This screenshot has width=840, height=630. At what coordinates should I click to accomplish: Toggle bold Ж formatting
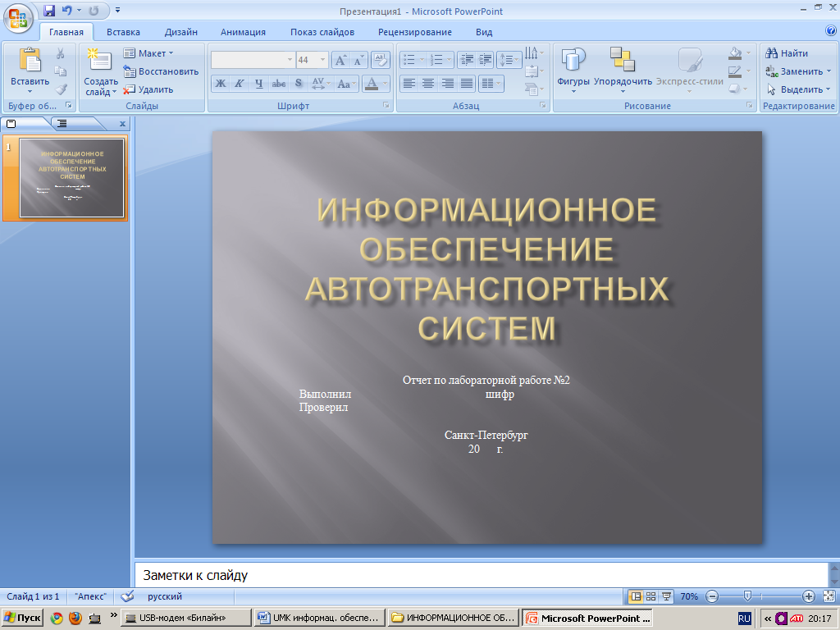(x=221, y=84)
